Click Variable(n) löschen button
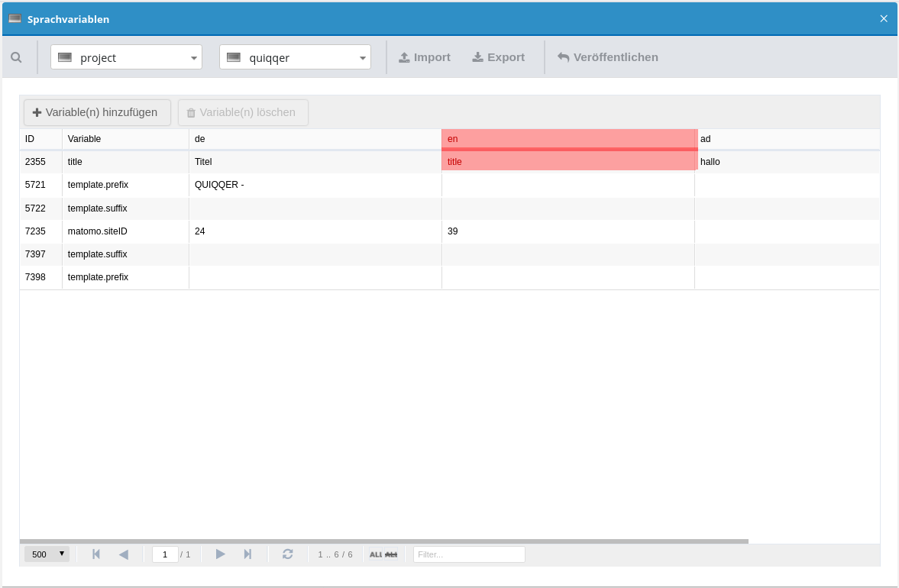The height and width of the screenshot is (588, 899). (243, 112)
